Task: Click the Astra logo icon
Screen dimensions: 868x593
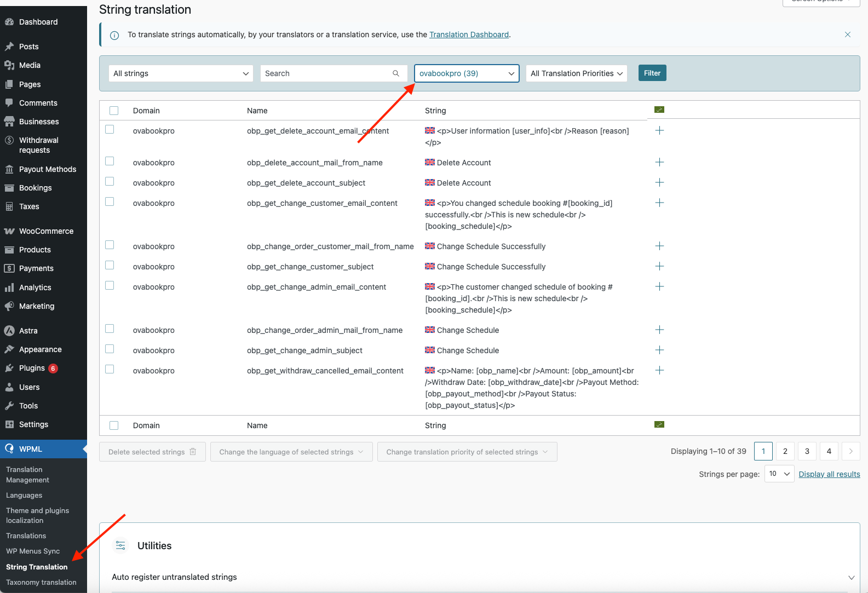Action: [x=9, y=331]
